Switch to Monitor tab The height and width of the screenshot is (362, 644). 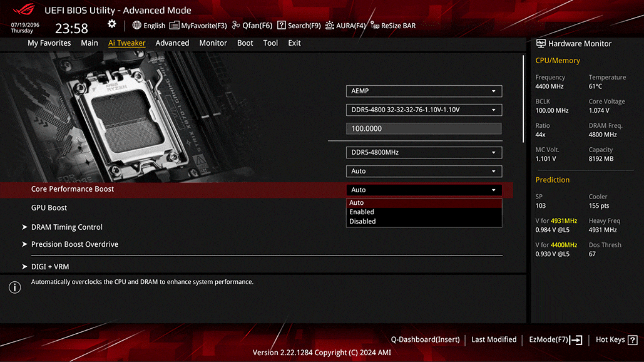tap(213, 43)
